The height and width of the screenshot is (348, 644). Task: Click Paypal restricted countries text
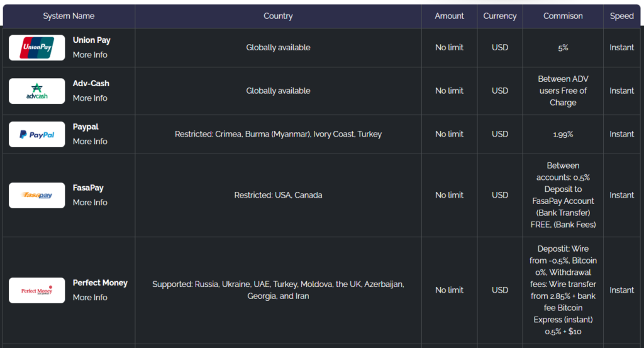coord(278,134)
